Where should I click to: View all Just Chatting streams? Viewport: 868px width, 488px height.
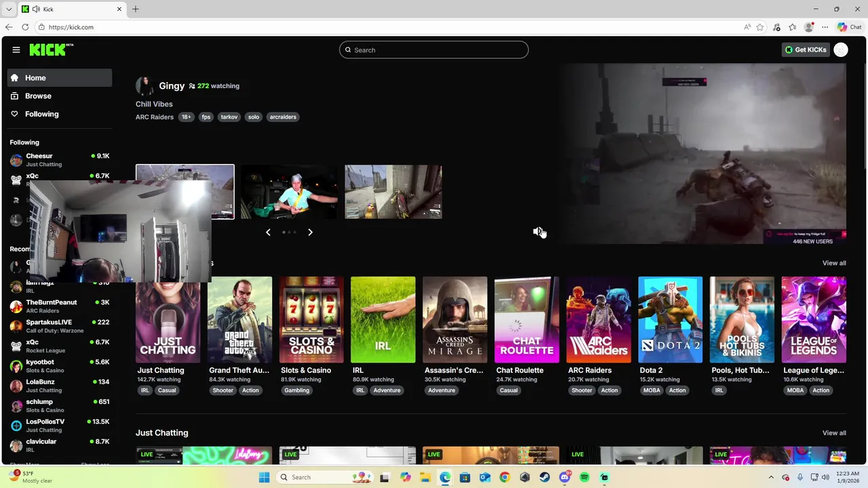click(x=834, y=433)
